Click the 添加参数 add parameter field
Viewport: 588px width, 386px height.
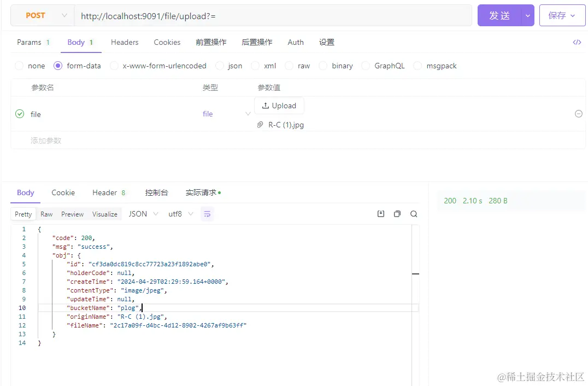[x=46, y=141]
